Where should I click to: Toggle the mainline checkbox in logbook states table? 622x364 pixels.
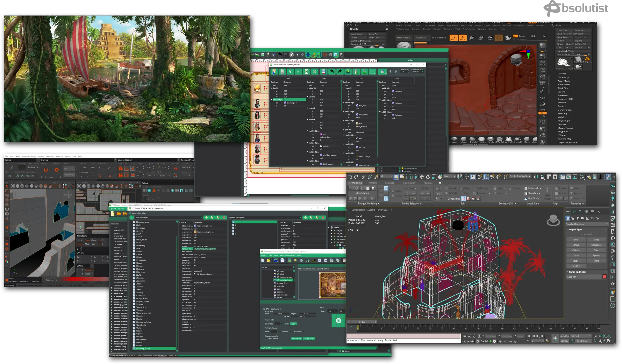coord(321,146)
